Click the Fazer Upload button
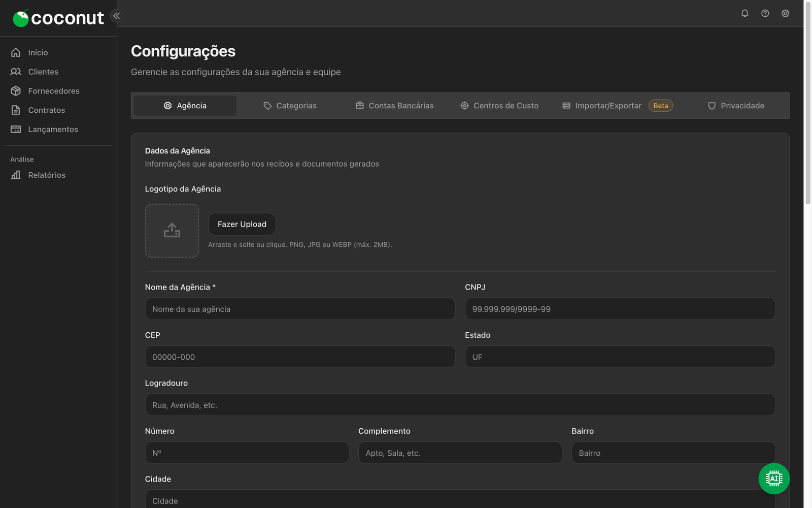This screenshot has height=508, width=812. pyautogui.click(x=242, y=224)
